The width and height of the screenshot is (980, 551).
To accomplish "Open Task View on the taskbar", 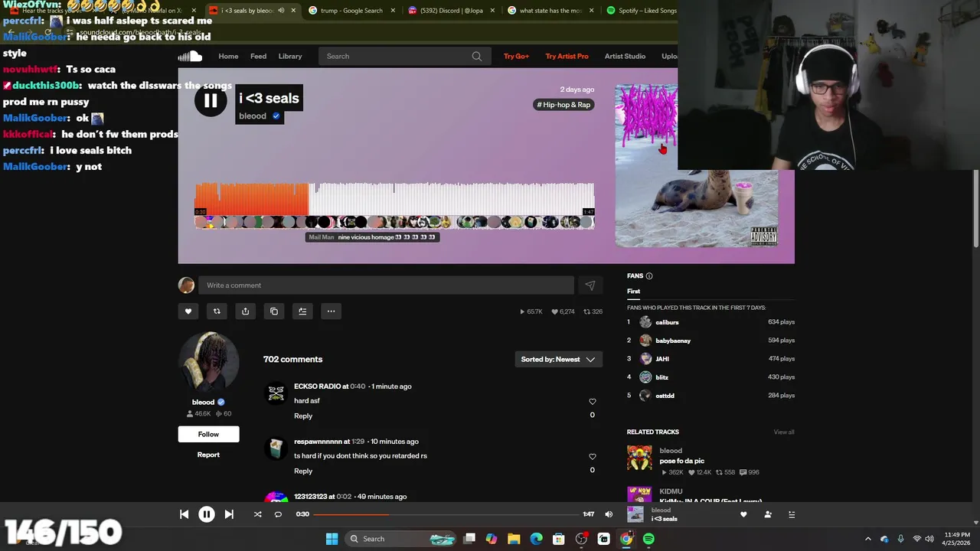I will coord(469,539).
